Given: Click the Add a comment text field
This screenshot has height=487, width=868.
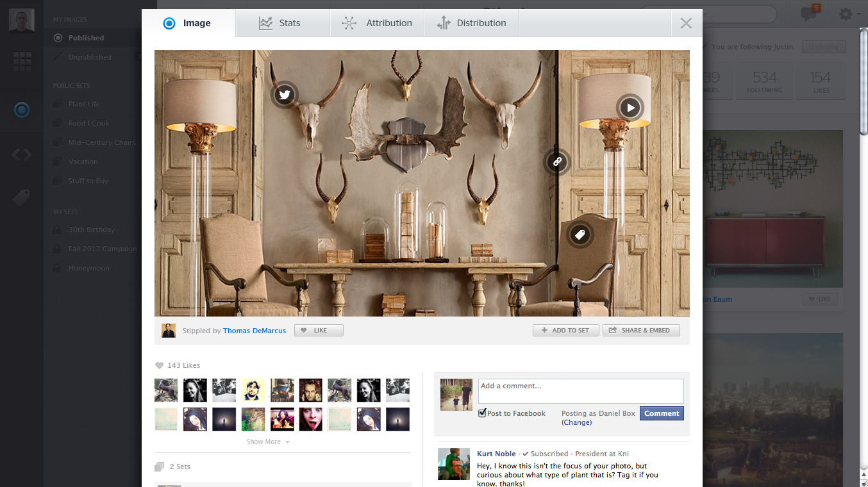Looking at the screenshot, I should point(580,391).
